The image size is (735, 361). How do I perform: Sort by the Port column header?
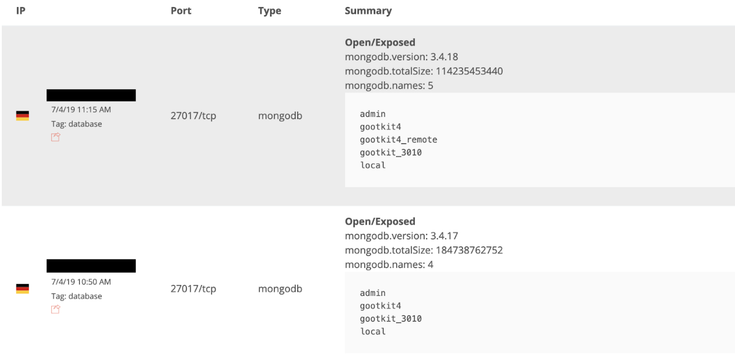click(181, 11)
